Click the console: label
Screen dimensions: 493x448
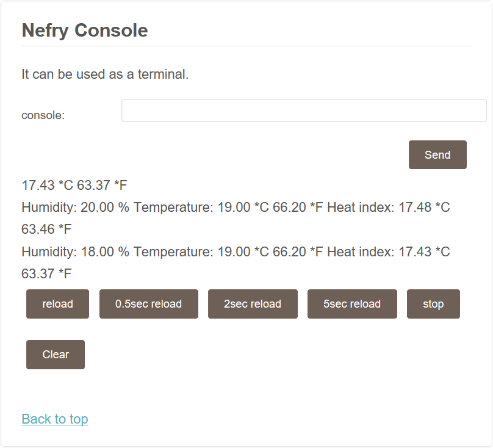pos(43,115)
